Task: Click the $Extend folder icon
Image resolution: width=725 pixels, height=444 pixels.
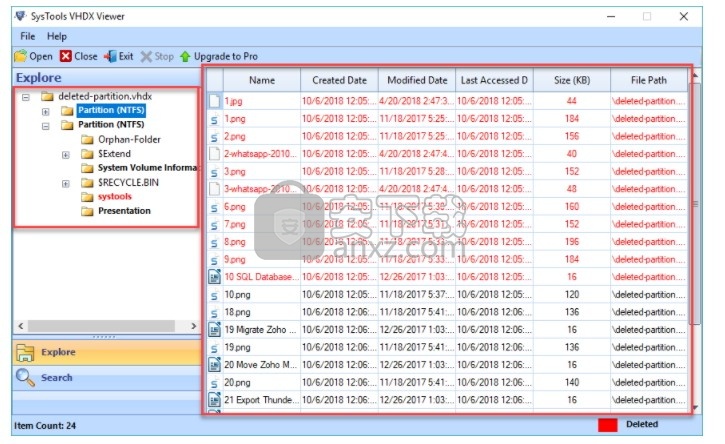Action: [x=87, y=154]
